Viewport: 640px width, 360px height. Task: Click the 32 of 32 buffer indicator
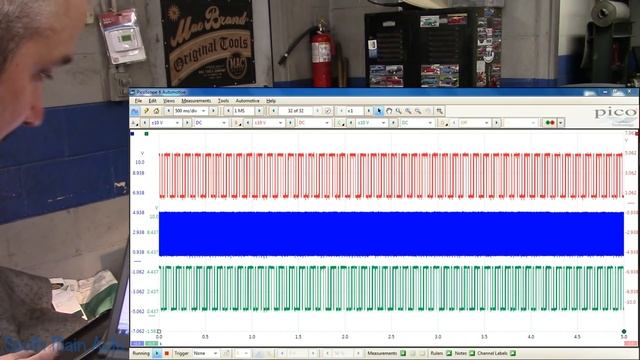(x=296, y=111)
